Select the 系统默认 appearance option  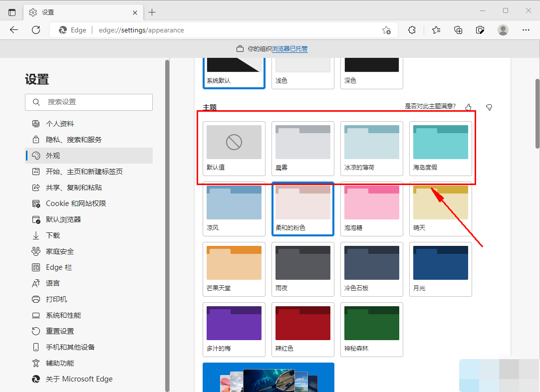pyautogui.click(x=234, y=72)
